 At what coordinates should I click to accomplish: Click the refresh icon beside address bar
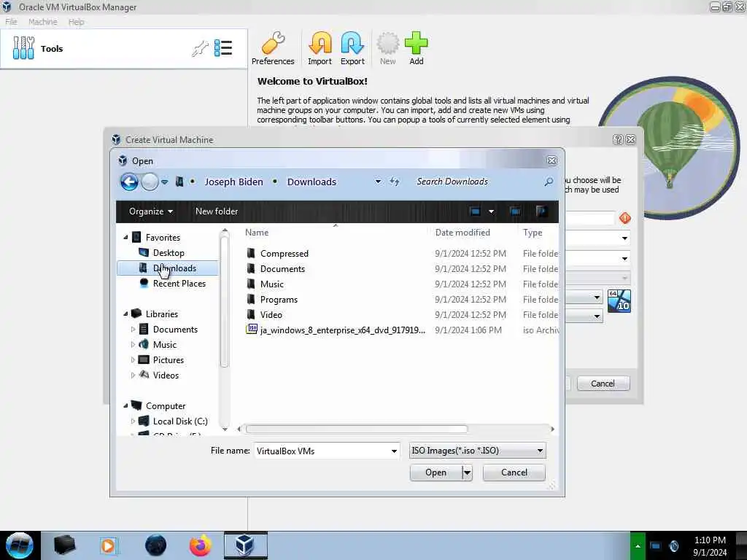(395, 182)
